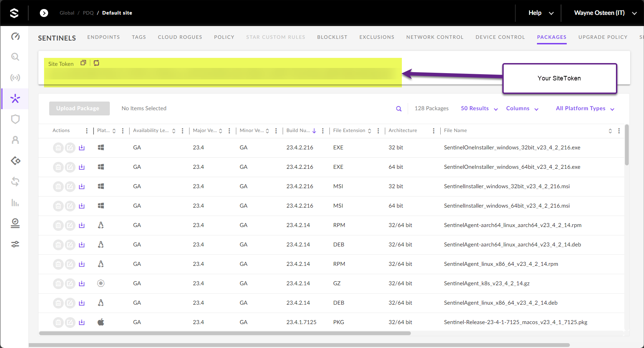Image resolution: width=644 pixels, height=348 pixels.
Task: Delete the macOS pkg package
Action: point(58,322)
